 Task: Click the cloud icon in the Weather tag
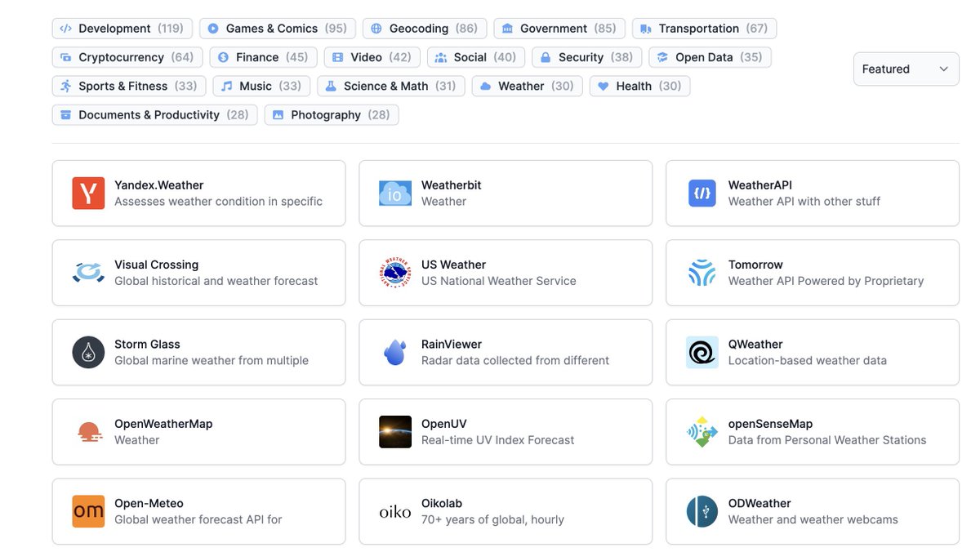click(486, 86)
